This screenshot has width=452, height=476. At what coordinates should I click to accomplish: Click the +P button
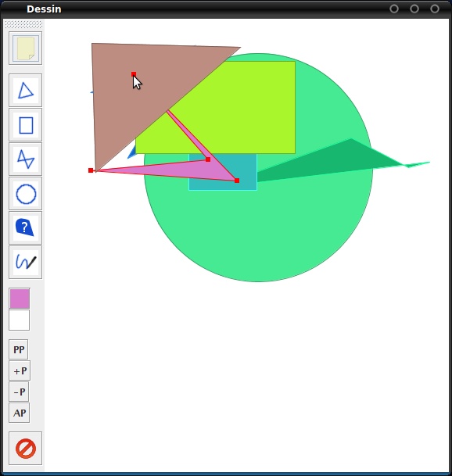point(20,370)
